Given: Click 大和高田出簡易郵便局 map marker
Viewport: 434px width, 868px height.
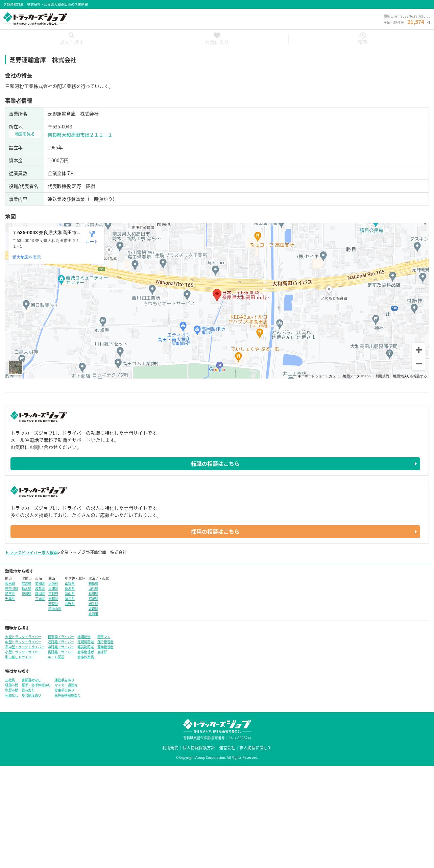Looking at the screenshot, I should [389, 354].
